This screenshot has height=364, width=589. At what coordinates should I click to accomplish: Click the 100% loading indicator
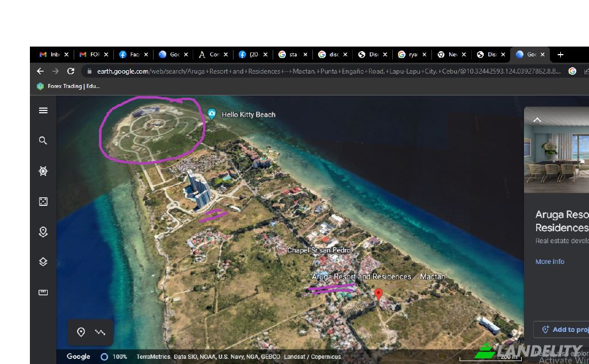[114, 357]
